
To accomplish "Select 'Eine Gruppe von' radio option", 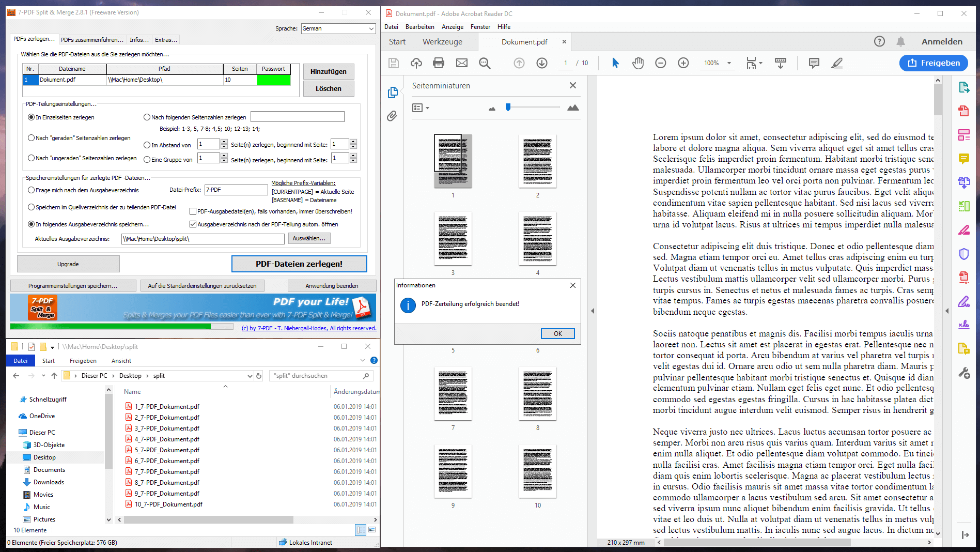I will pos(147,160).
